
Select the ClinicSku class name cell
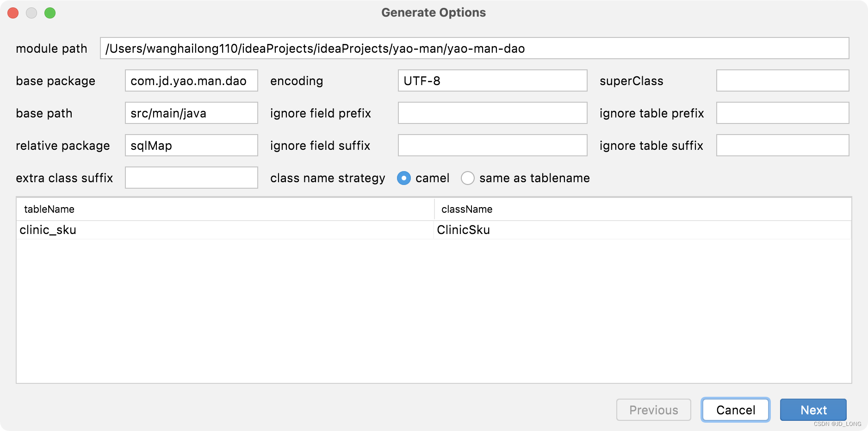coord(642,230)
